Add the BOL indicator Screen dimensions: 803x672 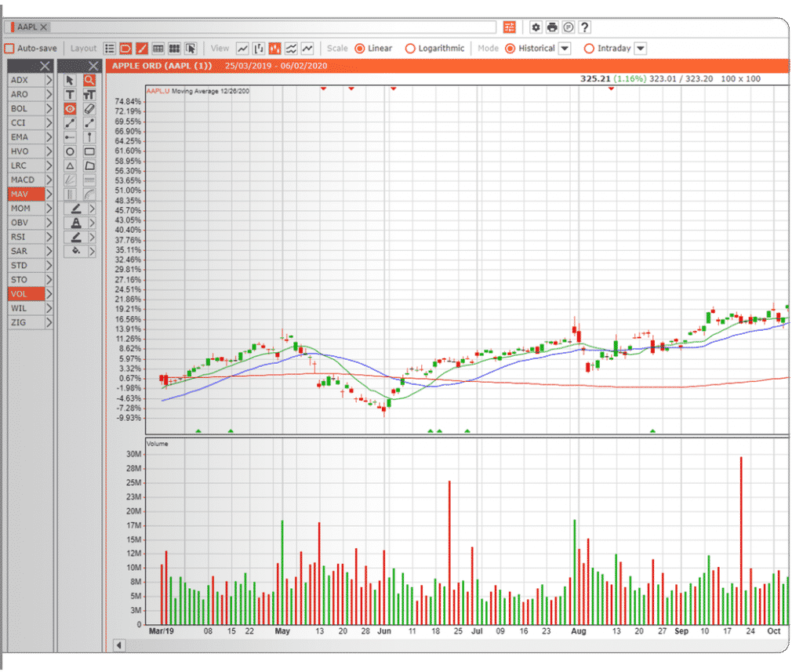[27, 109]
